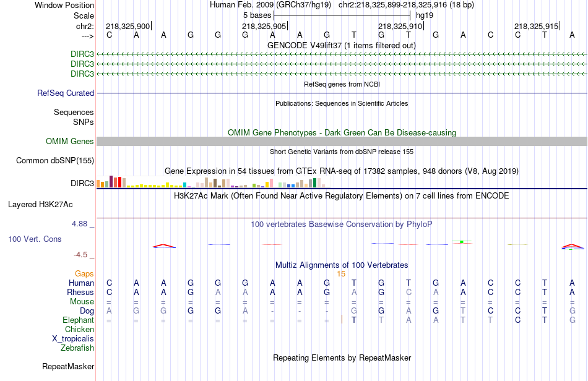Select the Rhesus alignment row label

80,292
